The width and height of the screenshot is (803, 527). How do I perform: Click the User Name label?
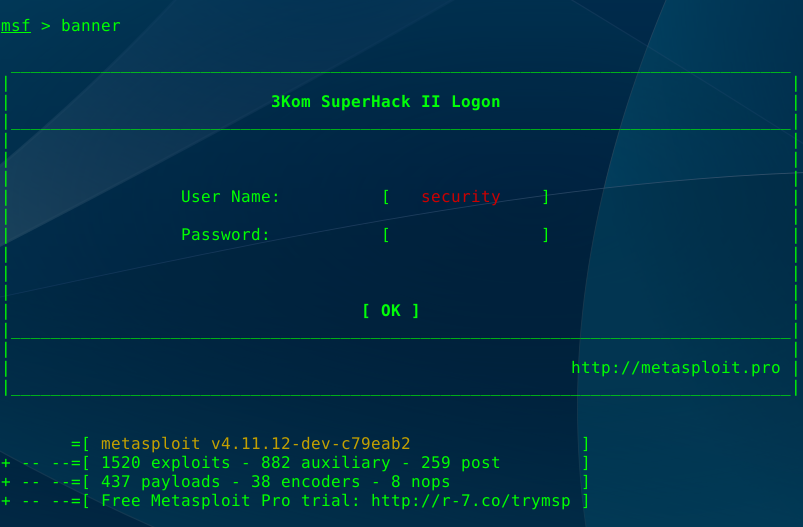coord(230,197)
